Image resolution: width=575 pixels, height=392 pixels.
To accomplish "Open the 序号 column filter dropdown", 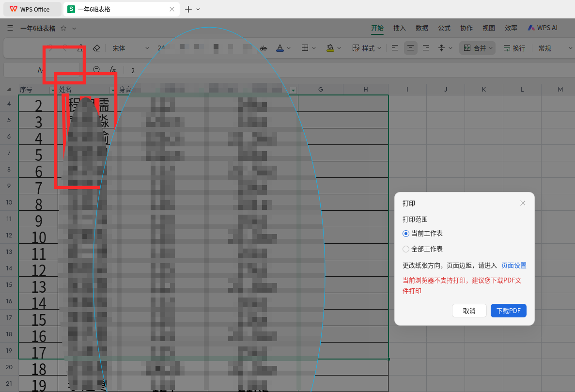I will [x=52, y=90].
